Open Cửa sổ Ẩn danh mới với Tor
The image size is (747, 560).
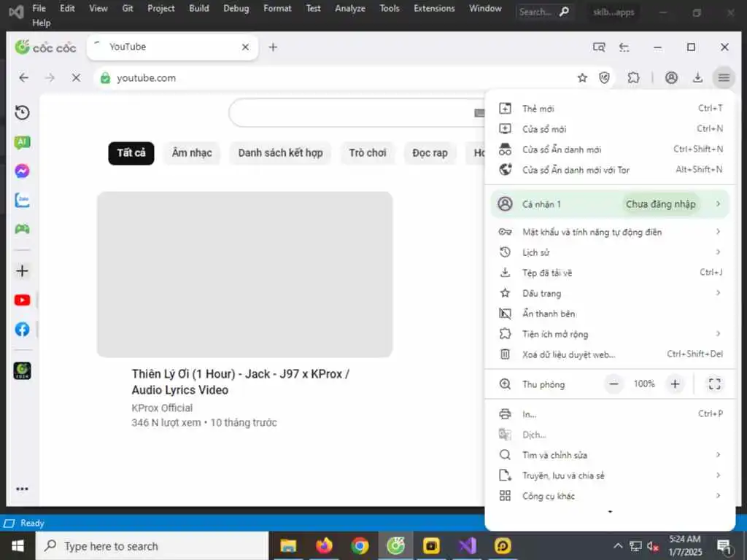tap(610, 170)
